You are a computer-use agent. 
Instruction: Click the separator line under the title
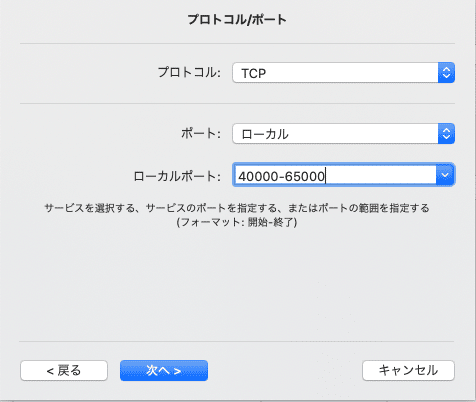click(237, 43)
